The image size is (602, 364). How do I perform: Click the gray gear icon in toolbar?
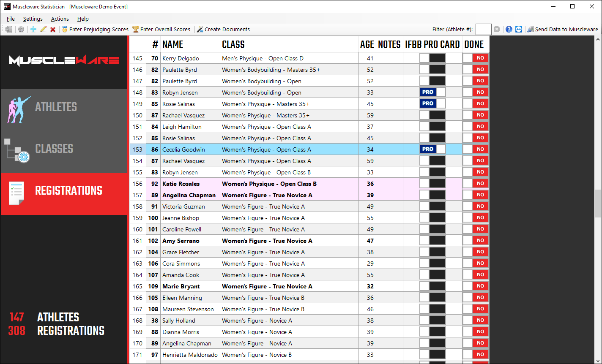pyautogui.click(x=21, y=29)
